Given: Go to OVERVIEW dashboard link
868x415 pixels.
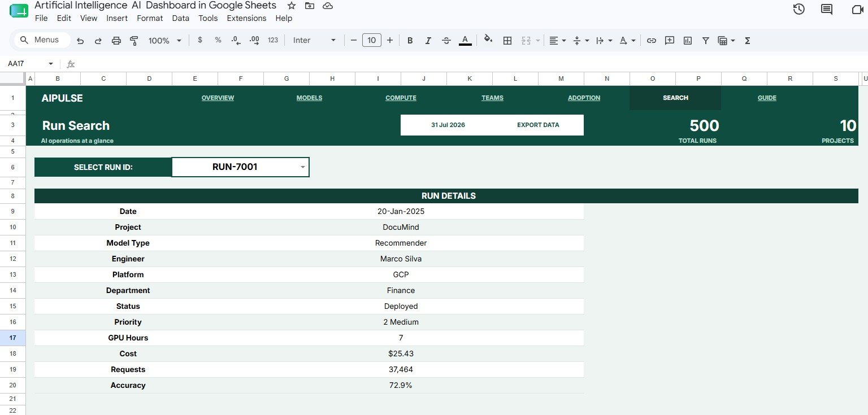Looking at the screenshot, I should click(218, 98).
